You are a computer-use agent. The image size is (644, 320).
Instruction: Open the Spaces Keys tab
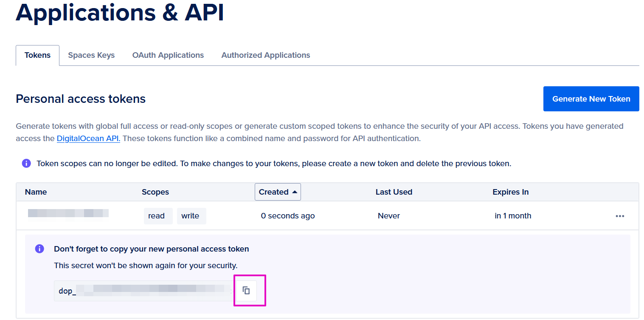[91, 55]
